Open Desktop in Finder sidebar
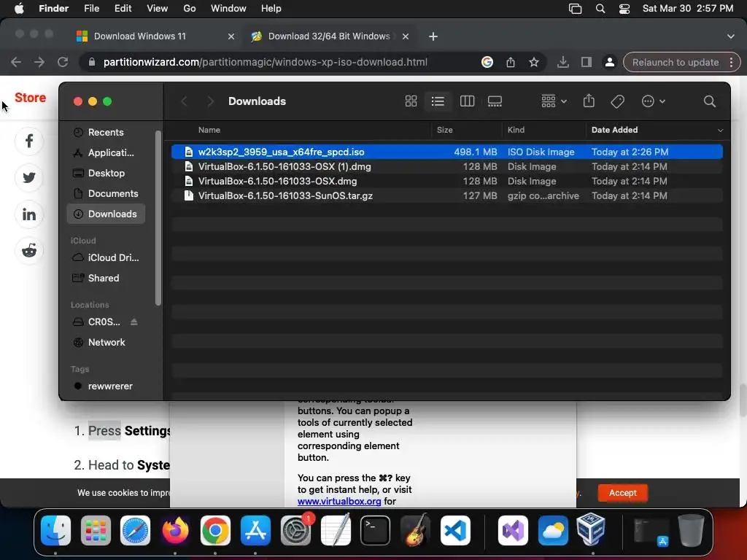This screenshot has width=747, height=560. (x=106, y=174)
